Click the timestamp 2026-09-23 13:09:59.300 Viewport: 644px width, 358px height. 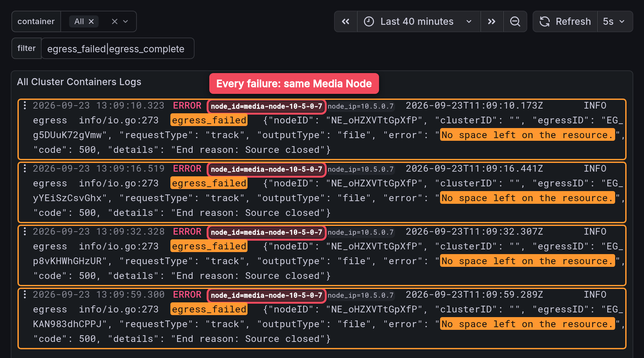pos(99,295)
